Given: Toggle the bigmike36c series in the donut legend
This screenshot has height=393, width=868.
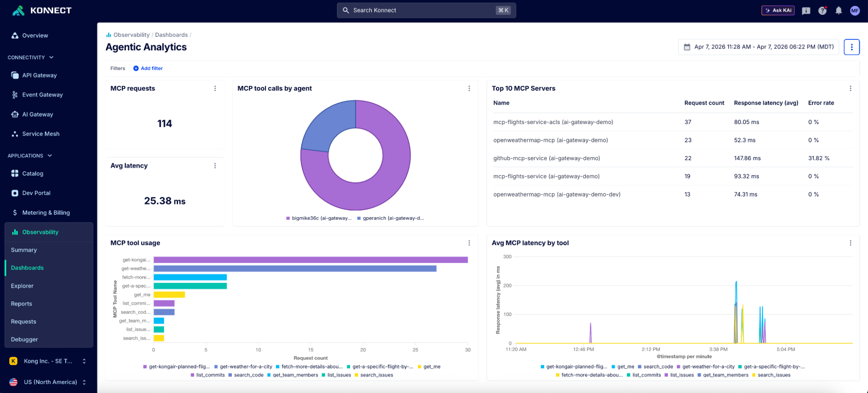Looking at the screenshot, I should click(321, 218).
